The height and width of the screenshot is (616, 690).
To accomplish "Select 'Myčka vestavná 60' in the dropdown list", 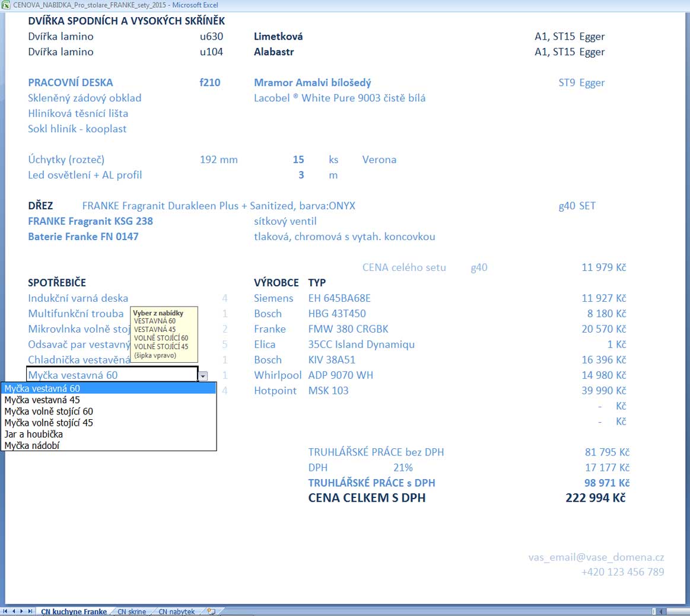I will (x=109, y=388).
